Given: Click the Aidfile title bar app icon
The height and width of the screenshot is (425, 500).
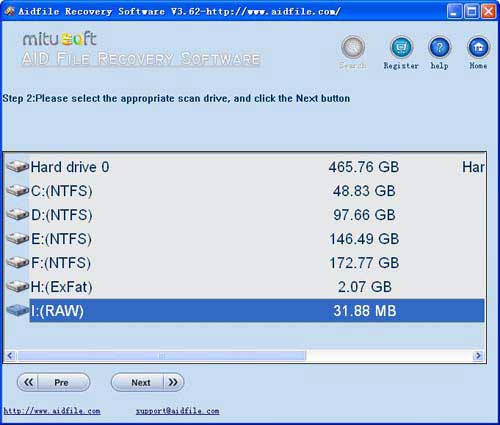Looking at the screenshot, I should click(x=10, y=11).
